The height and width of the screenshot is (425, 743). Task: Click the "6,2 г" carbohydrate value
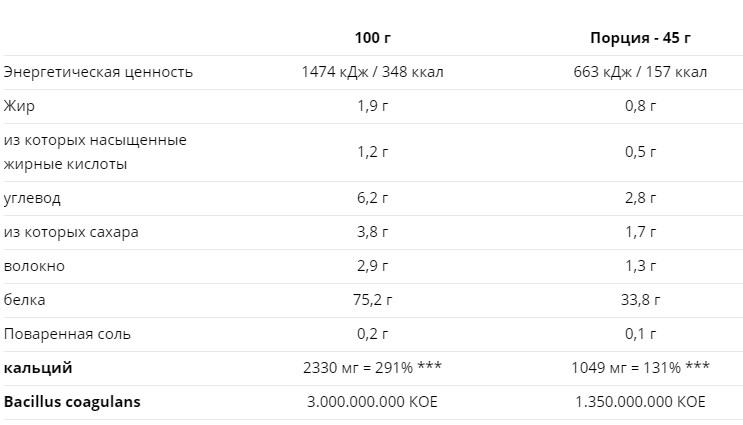(372, 198)
